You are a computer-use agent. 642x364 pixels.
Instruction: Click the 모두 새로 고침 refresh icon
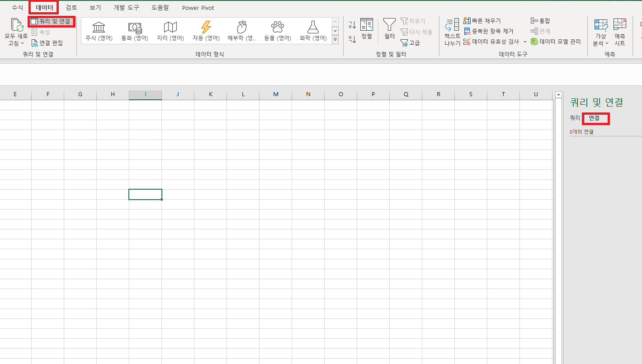coord(17,25)
